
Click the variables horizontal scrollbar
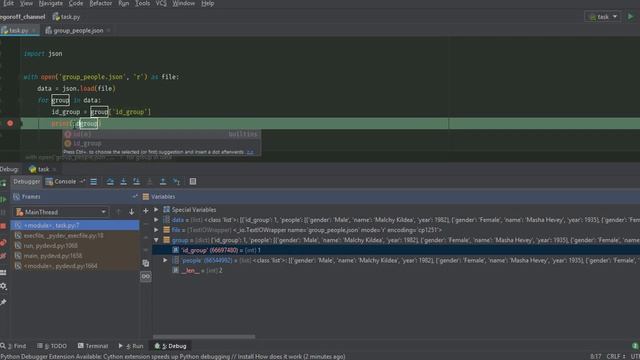click(204, 337)
